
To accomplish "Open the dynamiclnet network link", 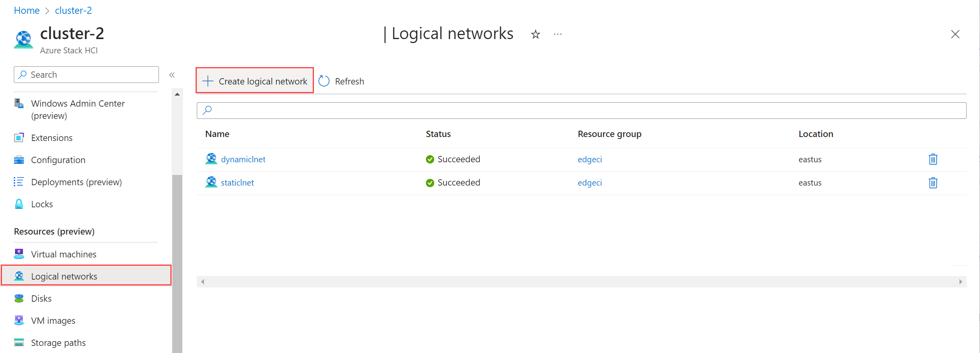I will pyautogui.click(x=243, y=159).
